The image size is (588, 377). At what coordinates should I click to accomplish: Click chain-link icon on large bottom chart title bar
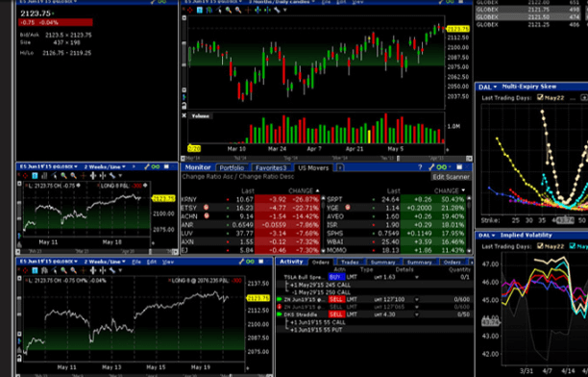pyautogui.click(x=250, y=262)
